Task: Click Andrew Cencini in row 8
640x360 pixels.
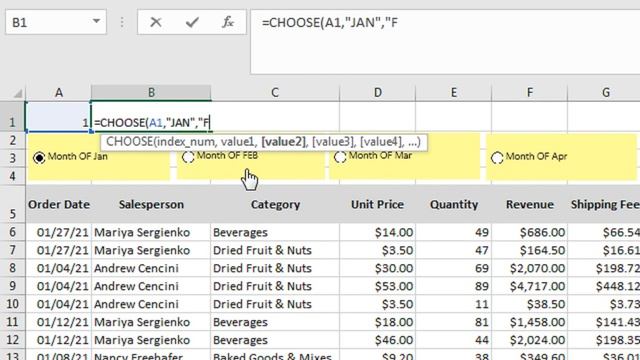Action: 151,268
